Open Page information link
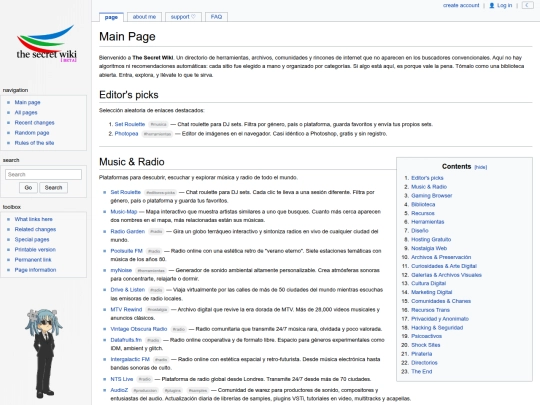The width and height of the screenshot is (540, 405). [35, 270]
